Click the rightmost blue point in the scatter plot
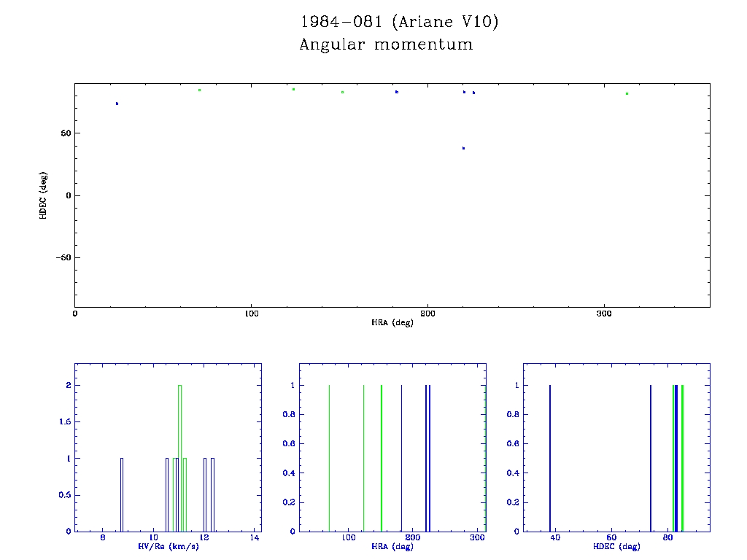Viewport: 747px width, 560px height. click(x=473, y=93)
